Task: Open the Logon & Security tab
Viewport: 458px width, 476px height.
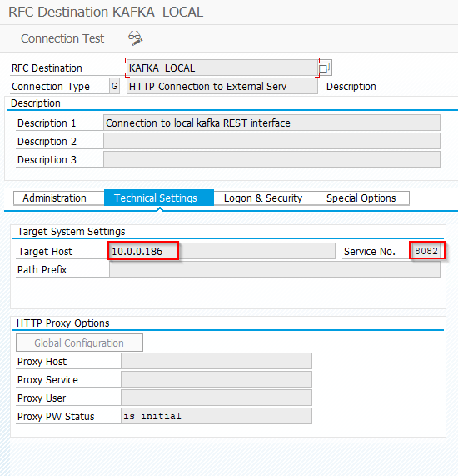Action: click(265, 198)
